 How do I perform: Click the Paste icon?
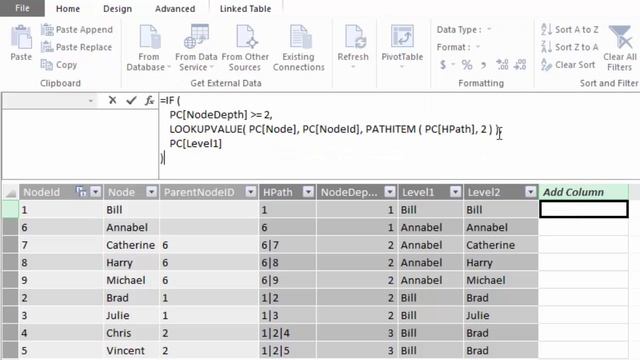21,38
